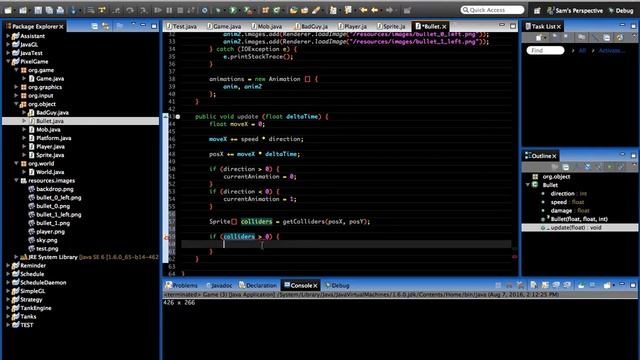
Task: Click the All link in Task List
Action: click(582, 51)
